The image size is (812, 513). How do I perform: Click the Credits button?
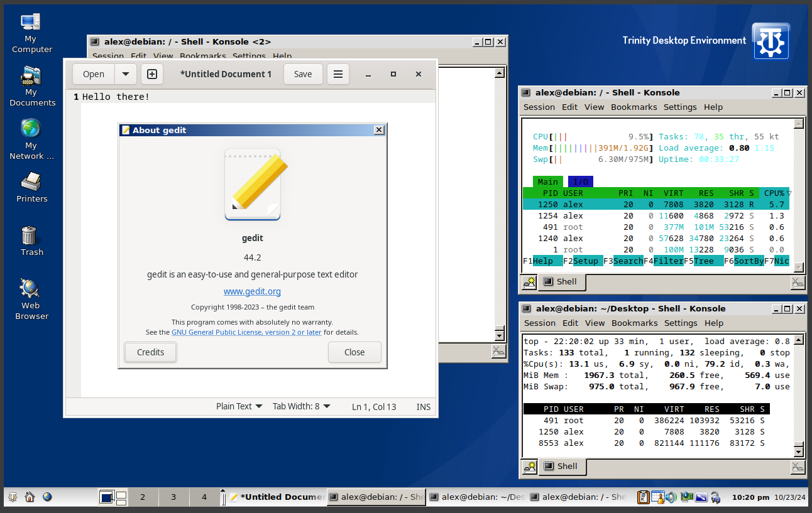coord(151,352)
